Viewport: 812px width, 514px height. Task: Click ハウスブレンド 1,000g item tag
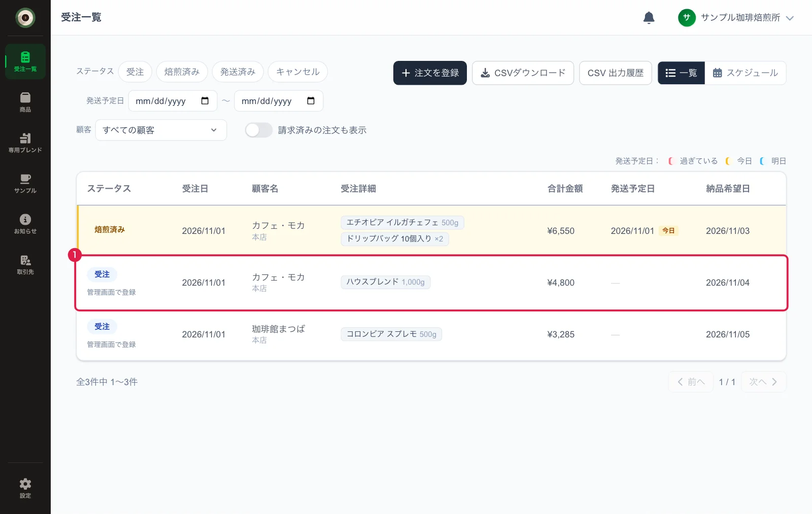[x=386, y=282]
